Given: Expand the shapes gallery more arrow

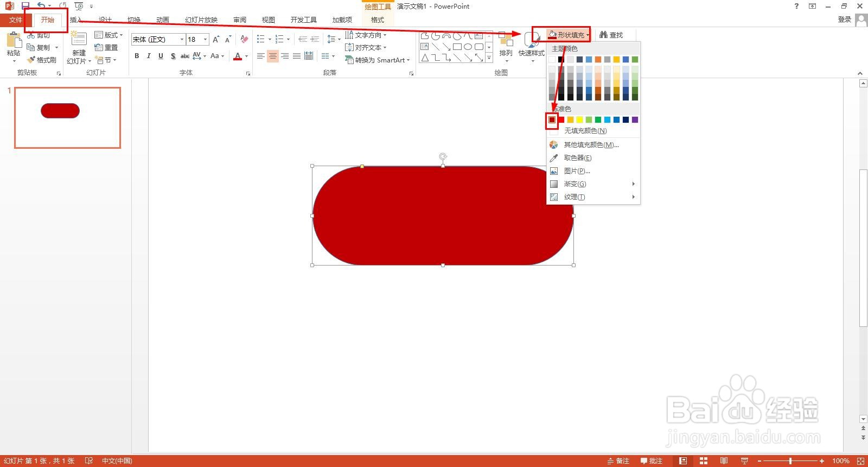Looking at the screenshot, I should [x=489, y=58].
